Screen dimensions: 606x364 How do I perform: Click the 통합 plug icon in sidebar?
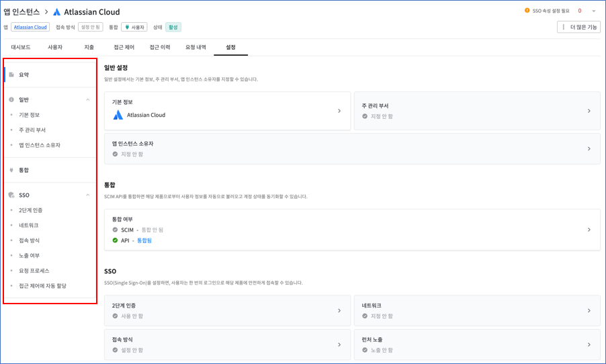click(x=11, y=170)
